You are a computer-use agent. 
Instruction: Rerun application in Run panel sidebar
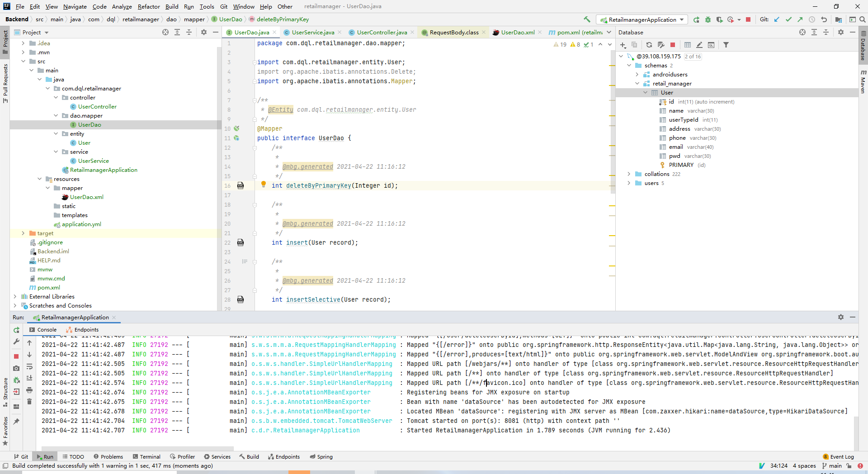[17, 330]
